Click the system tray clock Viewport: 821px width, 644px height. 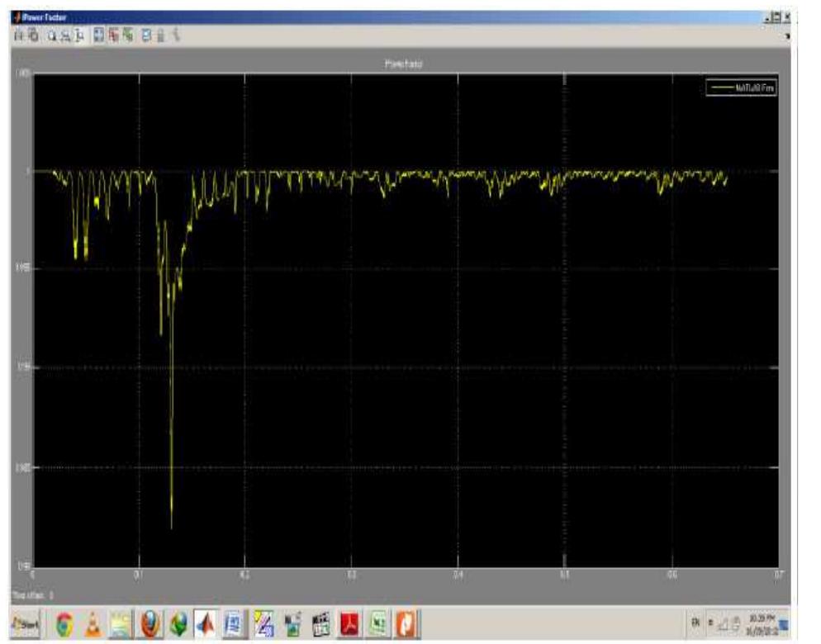pyautogui.click(x=762, y=623)
